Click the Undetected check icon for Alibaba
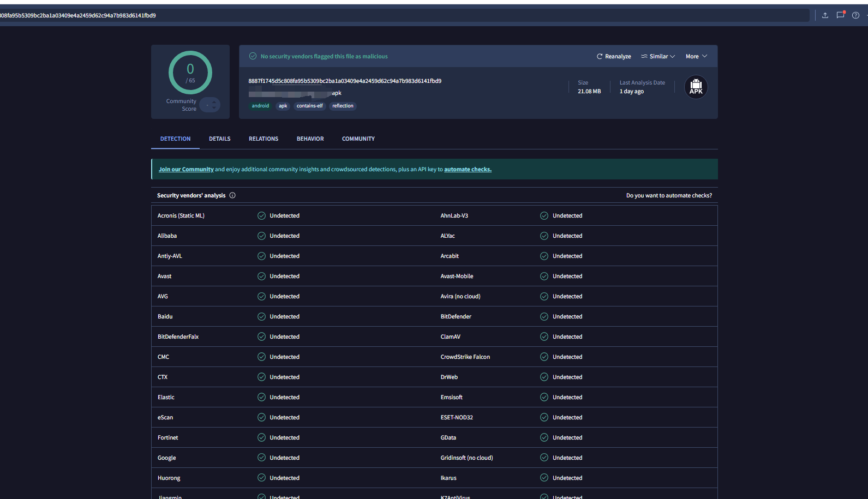 point(261,236)
